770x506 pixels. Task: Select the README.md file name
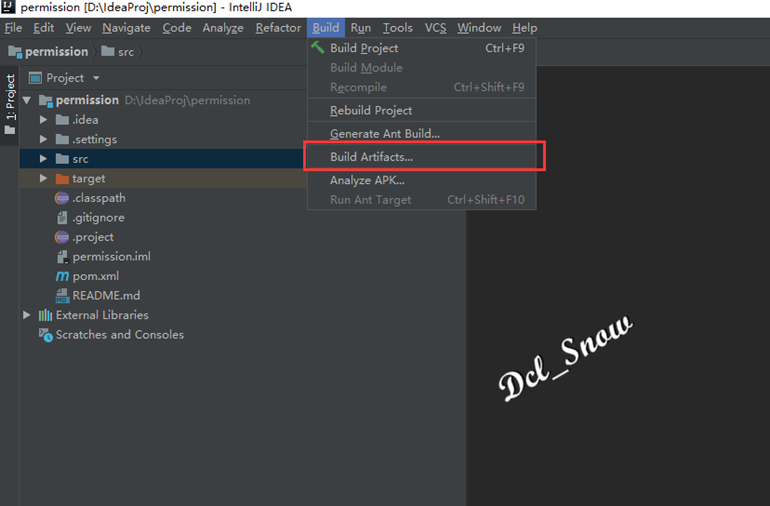pyautogui.click(x=106, y=295)
